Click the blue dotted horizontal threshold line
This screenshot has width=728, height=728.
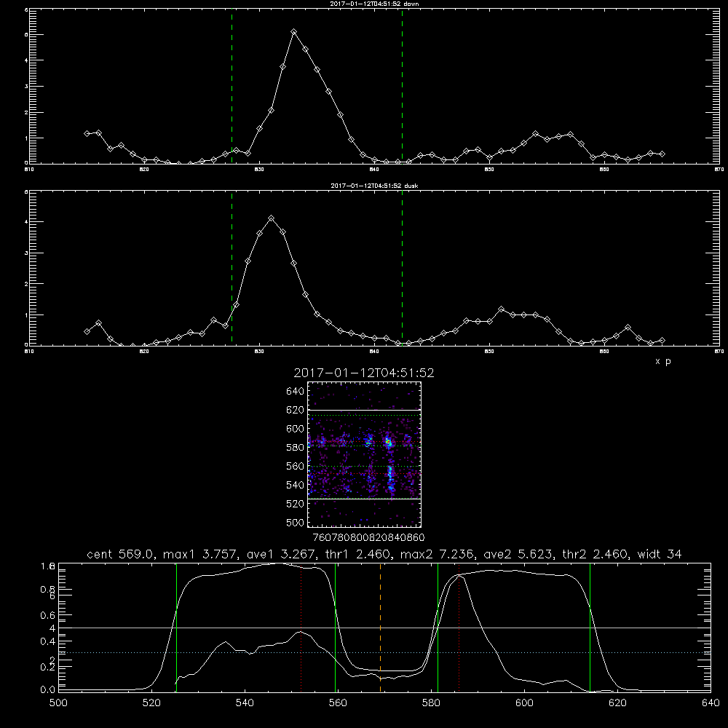[x=384, y=653]
